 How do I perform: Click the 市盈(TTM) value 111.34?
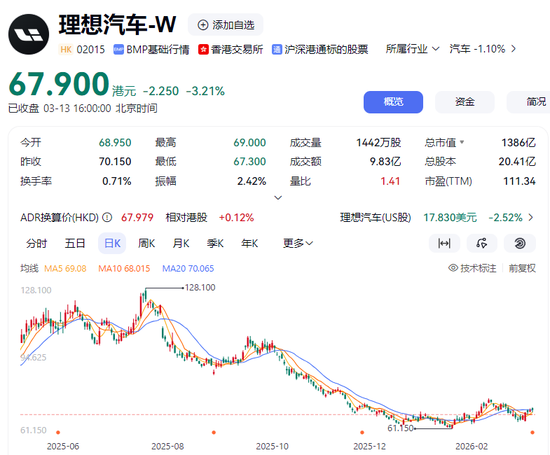[x=519, y=181]
